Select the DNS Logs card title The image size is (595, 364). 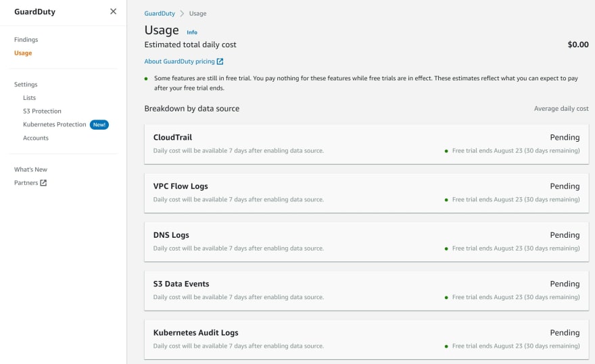tap(171, 235)
